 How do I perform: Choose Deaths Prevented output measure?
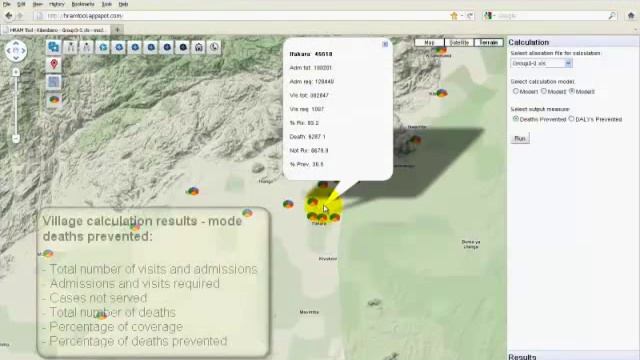click(x=516, y=119)
